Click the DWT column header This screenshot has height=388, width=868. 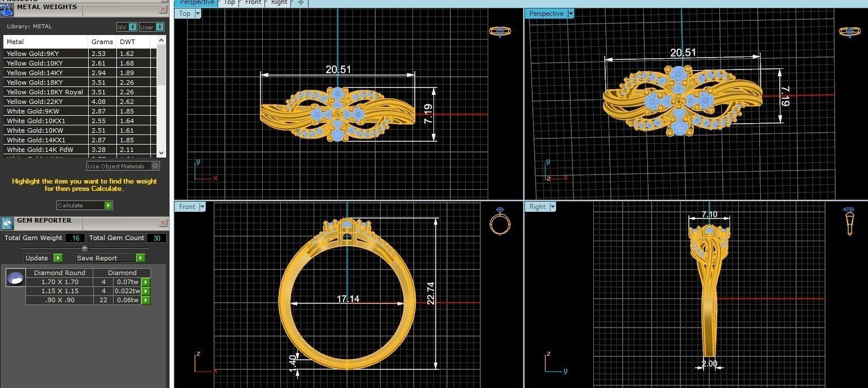[133, 42]
